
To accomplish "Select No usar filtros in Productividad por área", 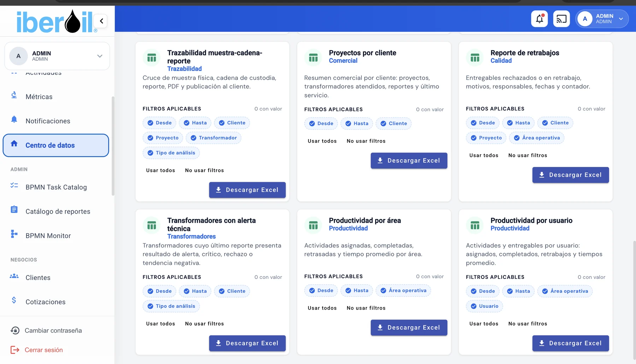I will pyautogui.click(x=366, y=308).
